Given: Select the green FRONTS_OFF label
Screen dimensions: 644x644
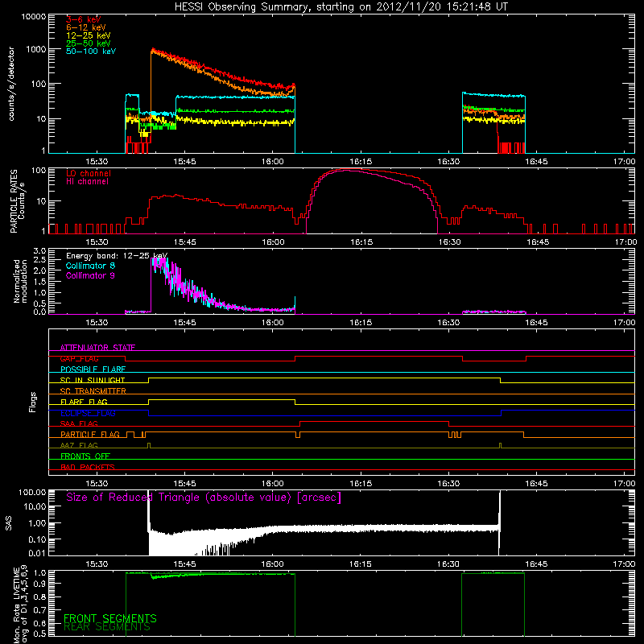Looking at the screenshot, I should coord(85,456).
